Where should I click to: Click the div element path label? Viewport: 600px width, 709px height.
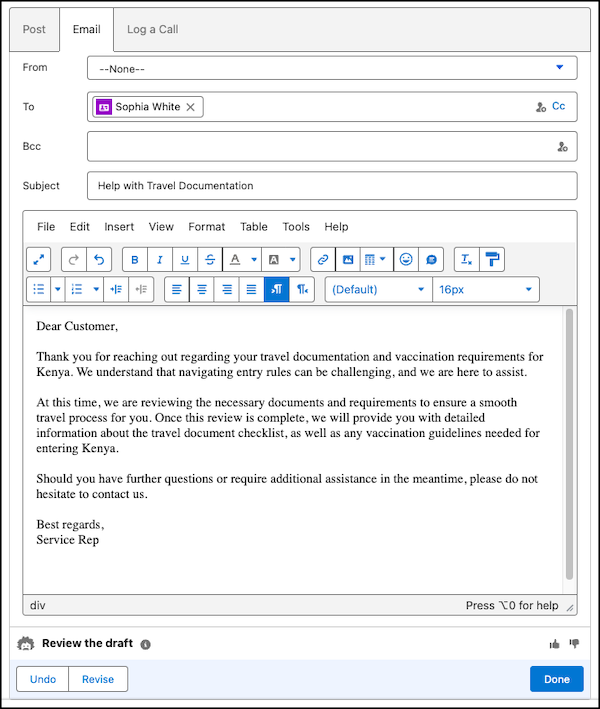(38, 605)
